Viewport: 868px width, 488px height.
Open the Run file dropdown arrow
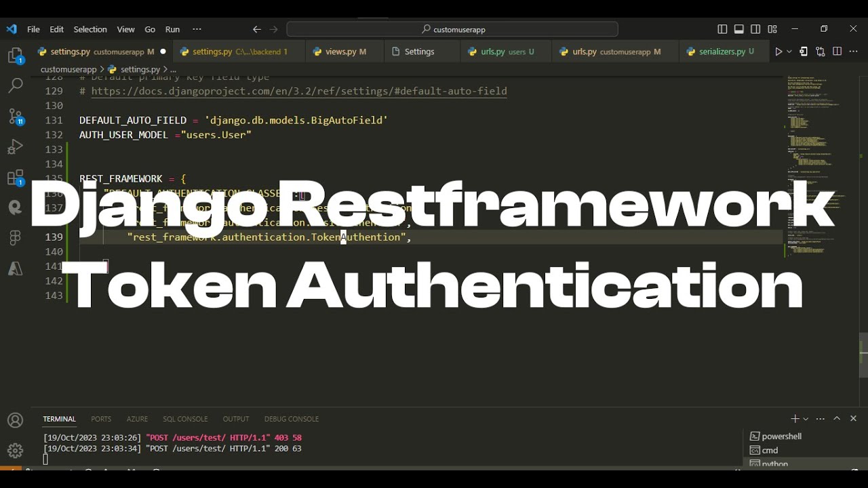(789, 52)
